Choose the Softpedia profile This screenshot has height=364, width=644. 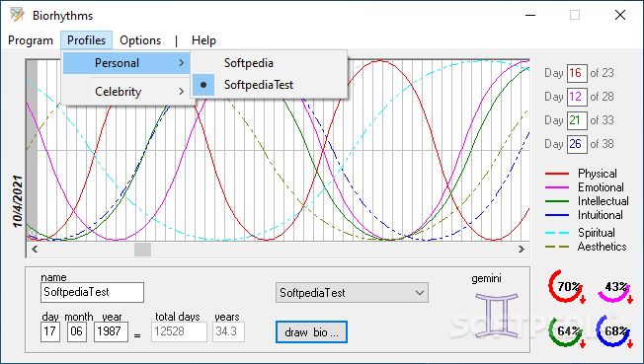click(269, 63)
